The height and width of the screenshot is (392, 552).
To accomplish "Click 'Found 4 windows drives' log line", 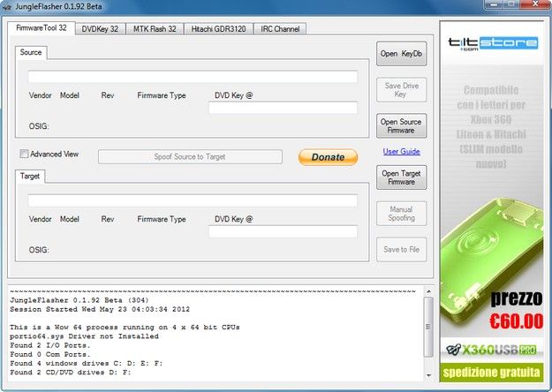I will click(87, 363).
